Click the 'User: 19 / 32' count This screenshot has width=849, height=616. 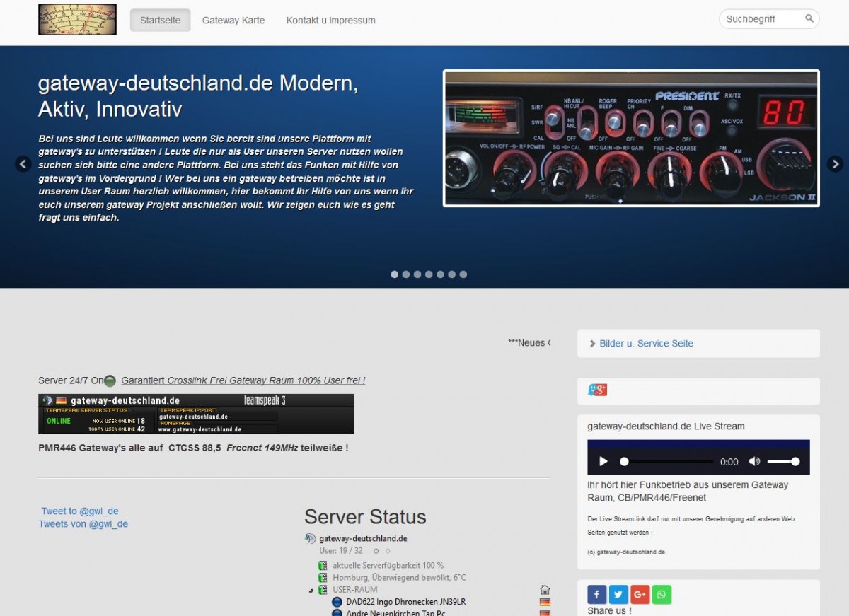[341, 551]
